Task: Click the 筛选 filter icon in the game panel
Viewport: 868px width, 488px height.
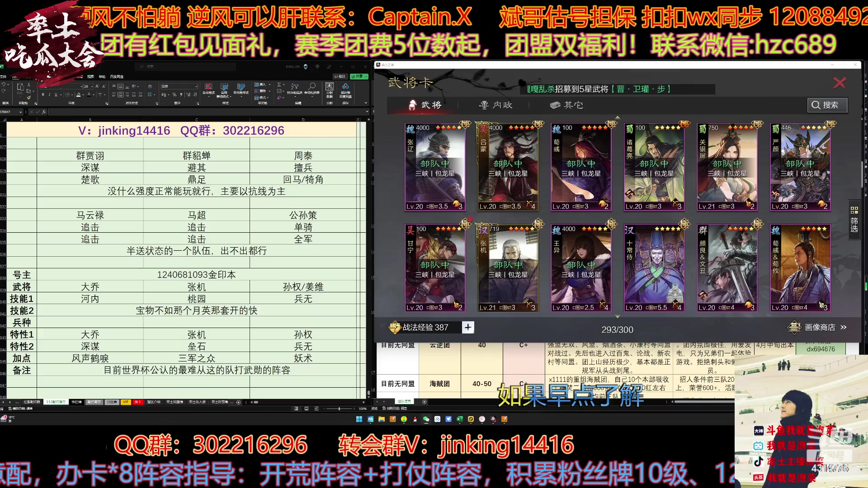Action: 854,219
